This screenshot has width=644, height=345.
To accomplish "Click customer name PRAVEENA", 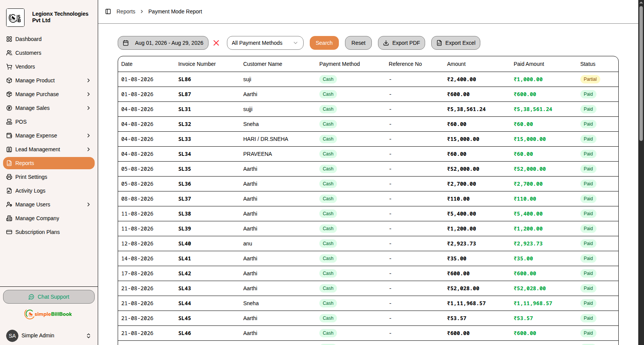I will 258,154.
